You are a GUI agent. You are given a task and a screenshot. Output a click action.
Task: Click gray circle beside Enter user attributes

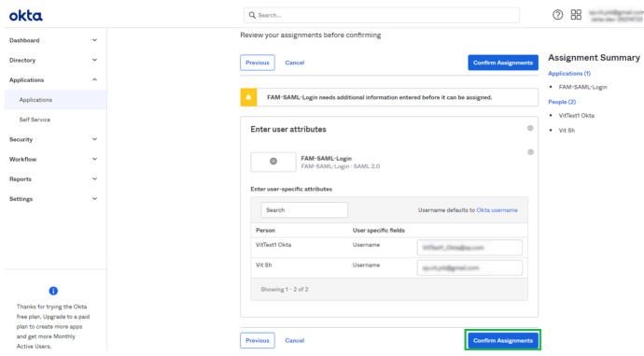[x=530, y=128]
